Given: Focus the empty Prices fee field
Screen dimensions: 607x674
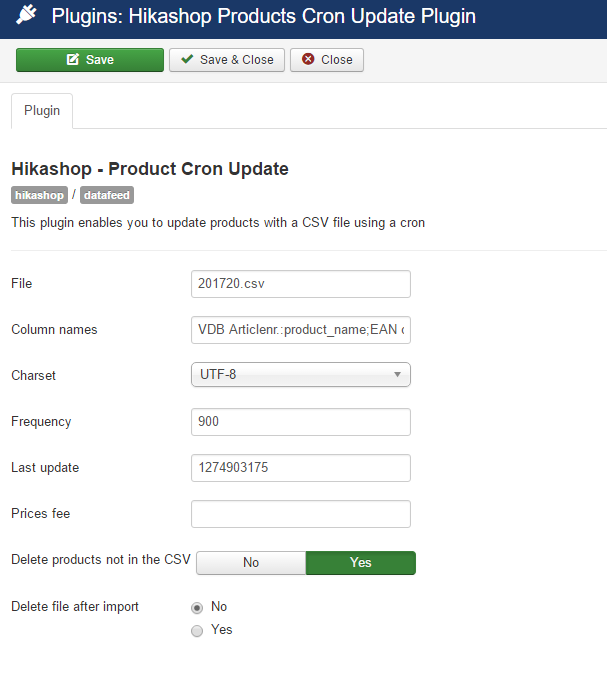Looking at the screenshot, I should (301, 514).
